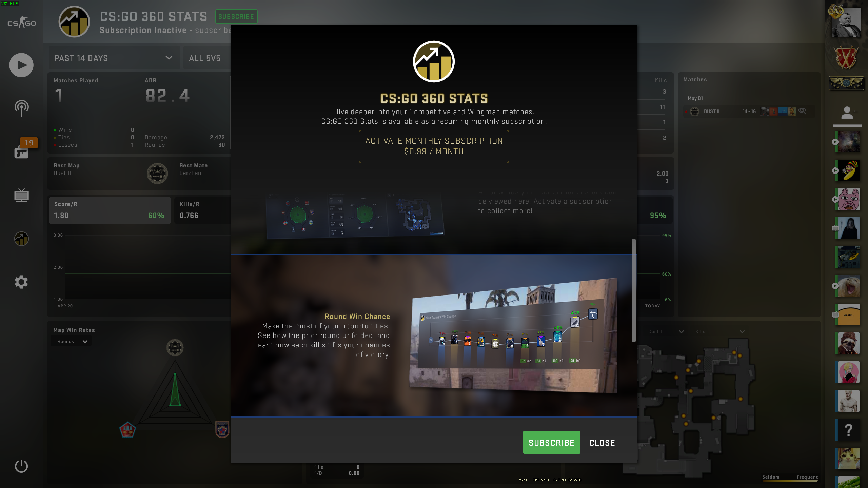The height and width of the screenshot is (488, 868).
Task: Click the inventory/briefcase icon in sidebar
Action: [21, 152]
